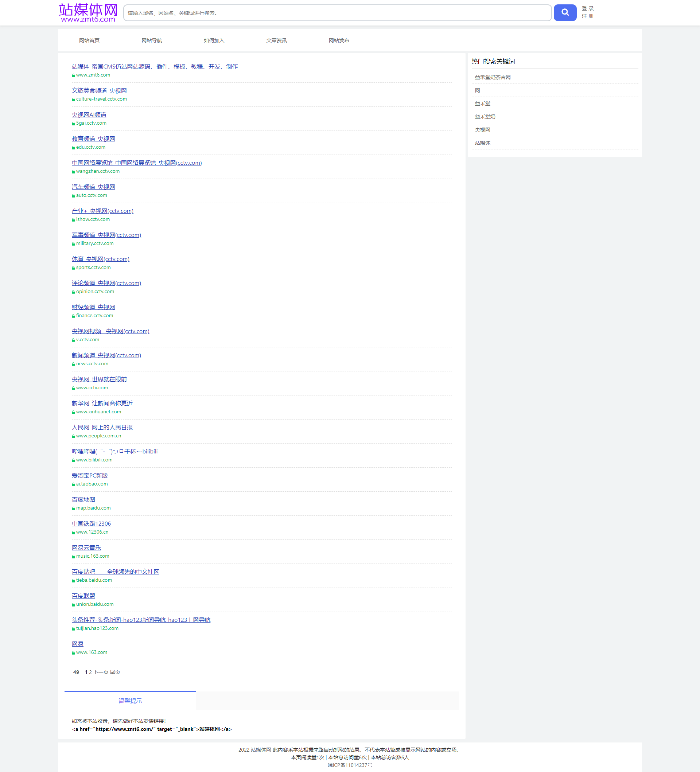Open the 如何加入 menu item
This screenshot has width=700, height=772.
[214, 40]
